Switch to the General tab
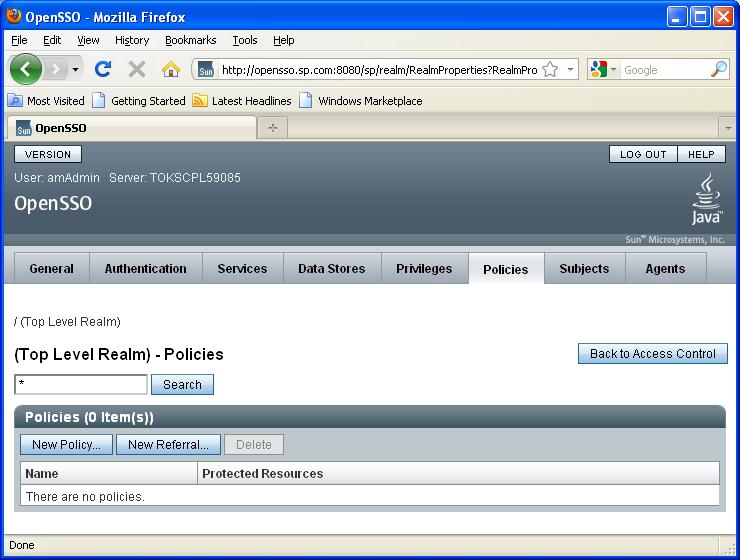740x560 pixels. (51, 268)
